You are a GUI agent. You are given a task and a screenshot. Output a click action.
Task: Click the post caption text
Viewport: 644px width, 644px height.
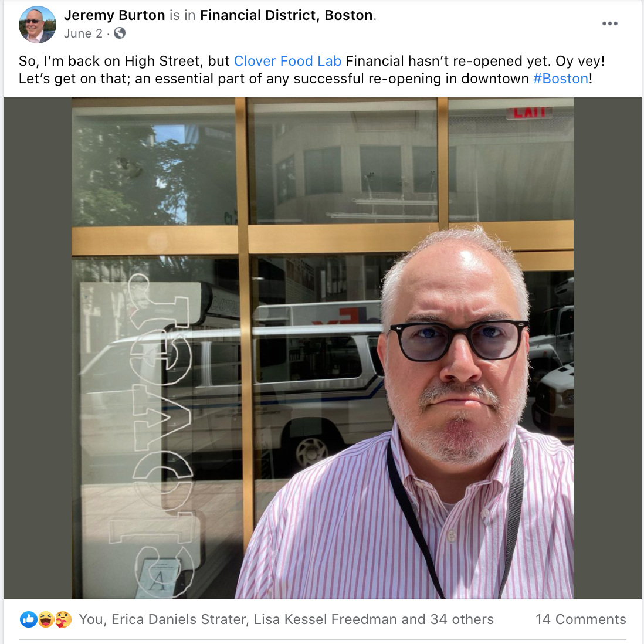[x=311, y=70]
